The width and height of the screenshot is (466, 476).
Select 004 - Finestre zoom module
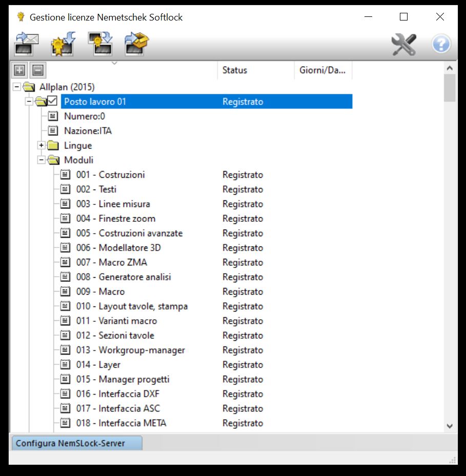116,218
